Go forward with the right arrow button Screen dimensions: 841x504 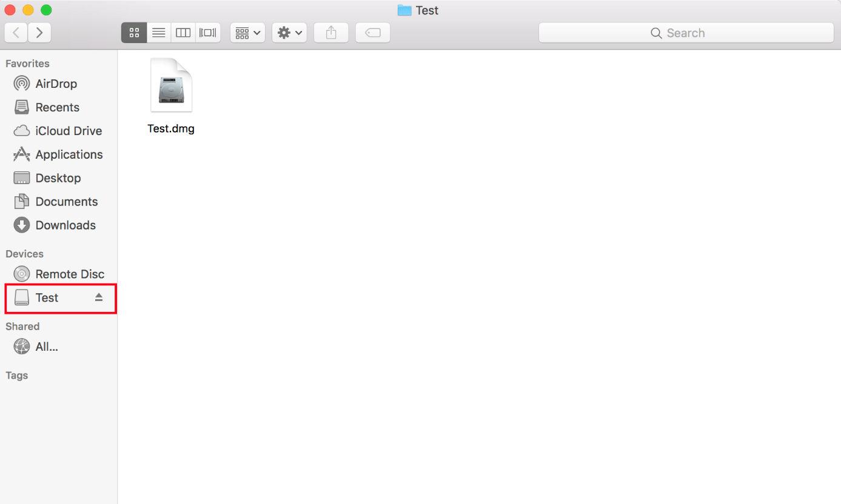[39, 33]
